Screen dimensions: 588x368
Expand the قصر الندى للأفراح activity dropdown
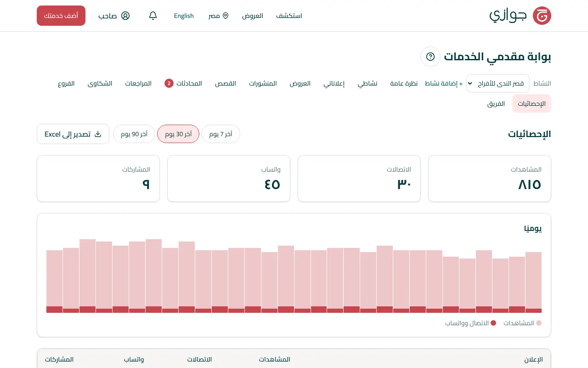tap(498, 83)
